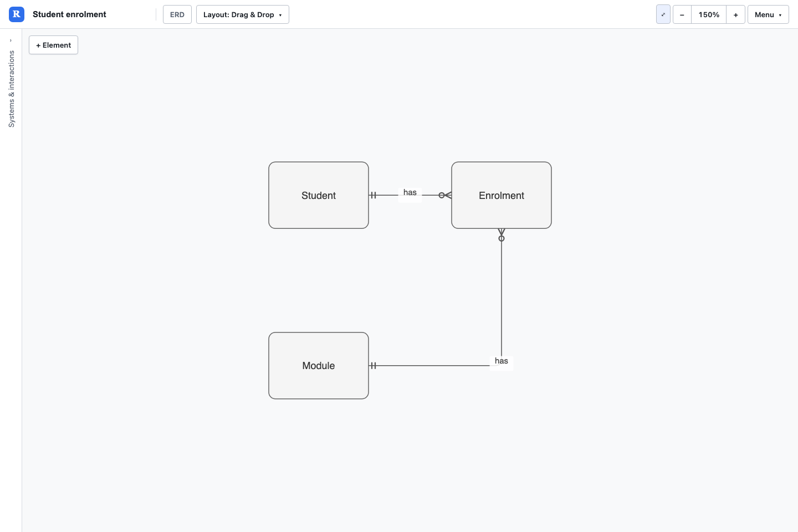This screenshot has height=532, width=798.
Task: Open the Menu dropdown
Action: coord(768,14)
